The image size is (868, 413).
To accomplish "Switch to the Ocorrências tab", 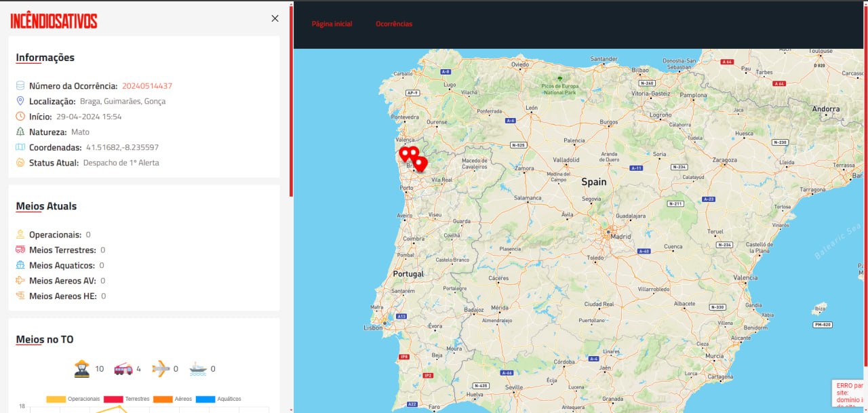I will (395, 24).
